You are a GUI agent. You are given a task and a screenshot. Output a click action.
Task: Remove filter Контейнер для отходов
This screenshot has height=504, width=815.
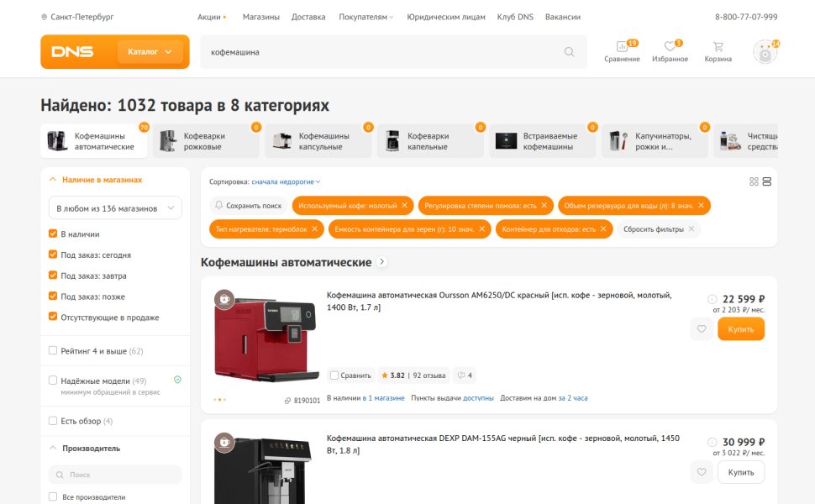tap(603, 228)
